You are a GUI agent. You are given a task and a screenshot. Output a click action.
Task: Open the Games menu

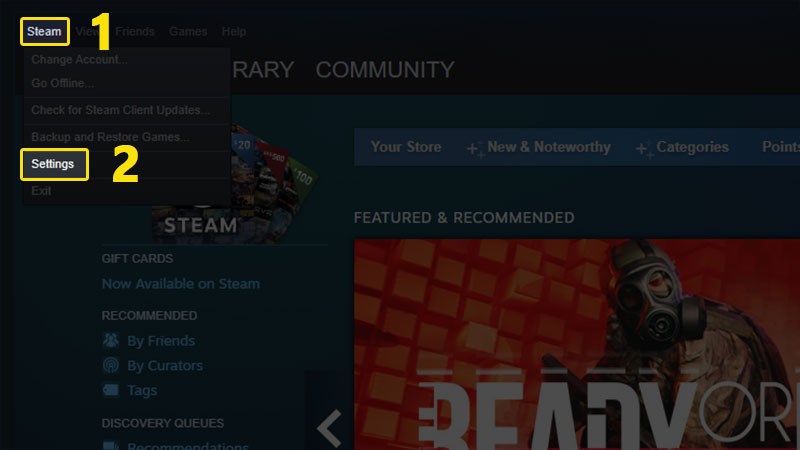(x=188, y=32)
